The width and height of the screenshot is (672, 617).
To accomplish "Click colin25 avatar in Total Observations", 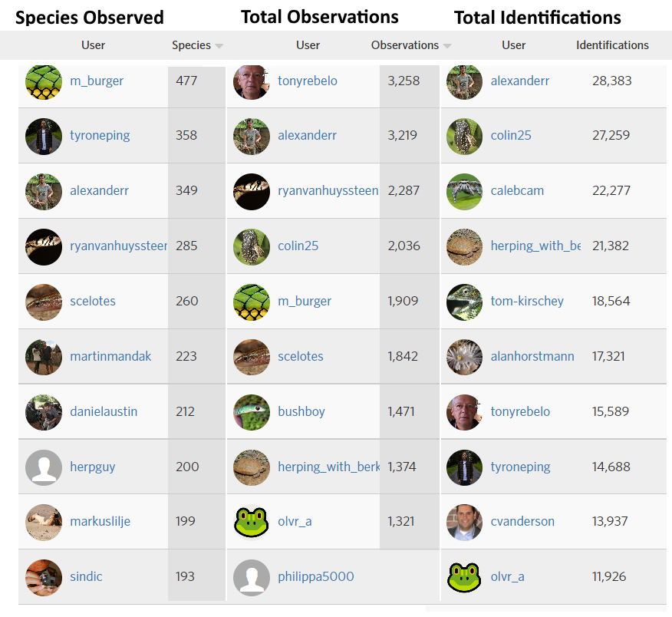I will pyautogui.click(x=252, y=247).
